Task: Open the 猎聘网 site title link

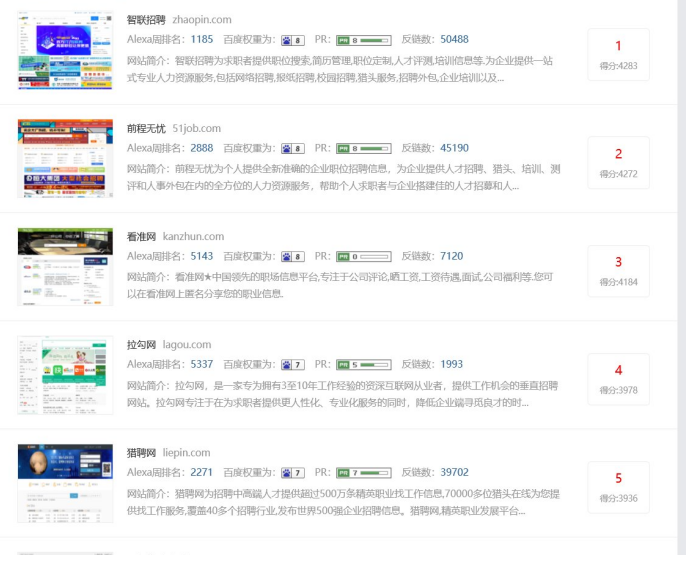Action: click(141, 453)
